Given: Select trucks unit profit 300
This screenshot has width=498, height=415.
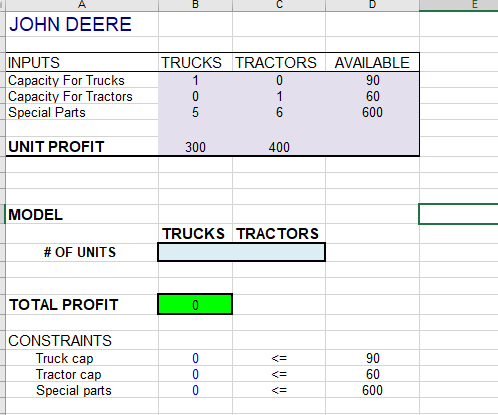Looking at the screenshot, I should 195,147.
